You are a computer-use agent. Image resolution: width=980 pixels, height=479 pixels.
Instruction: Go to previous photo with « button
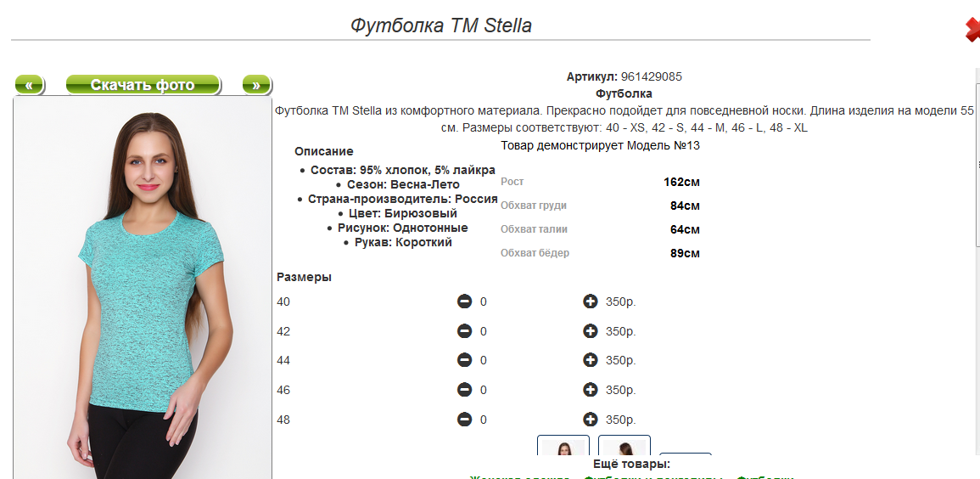[29, 84]
